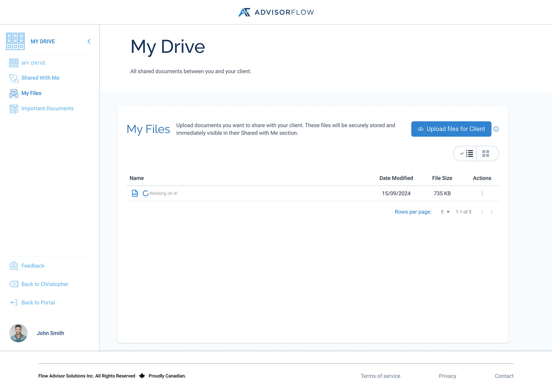Enable list view for files
The image size is (552, 392).
pos(467,154)
